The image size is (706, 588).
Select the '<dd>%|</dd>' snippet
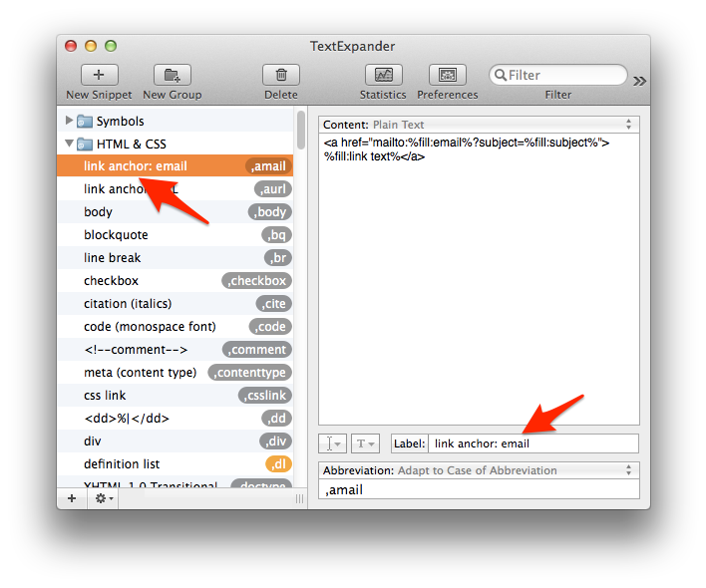(176, 419)
